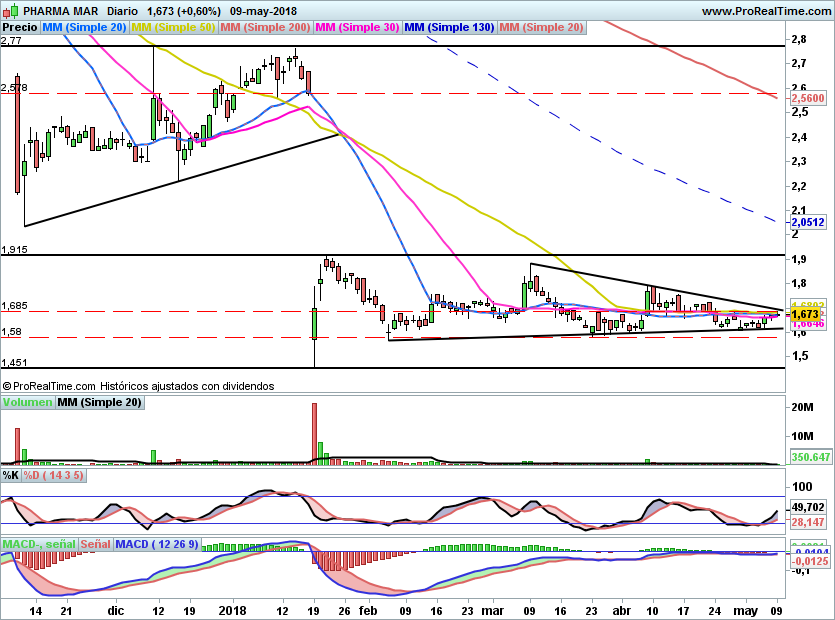835x620 pixels.
Task: Click the PHARMA MAR ticker name
Action: (61, 11)
